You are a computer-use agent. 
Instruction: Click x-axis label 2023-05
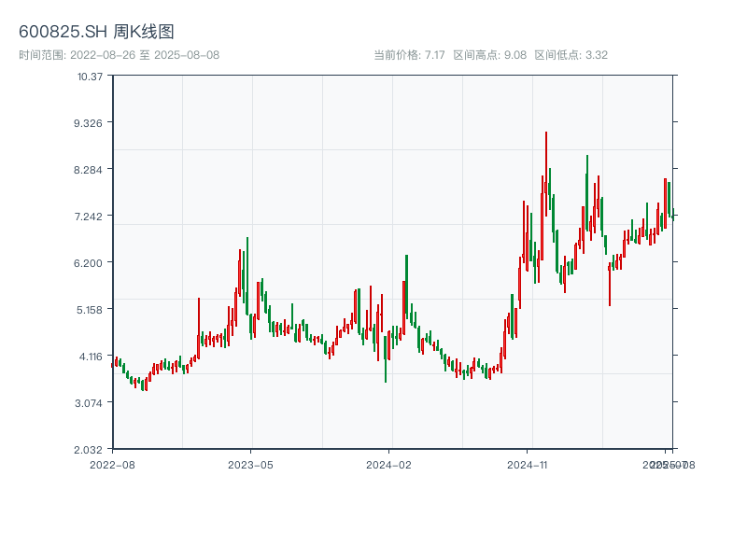tap(250, 465)
